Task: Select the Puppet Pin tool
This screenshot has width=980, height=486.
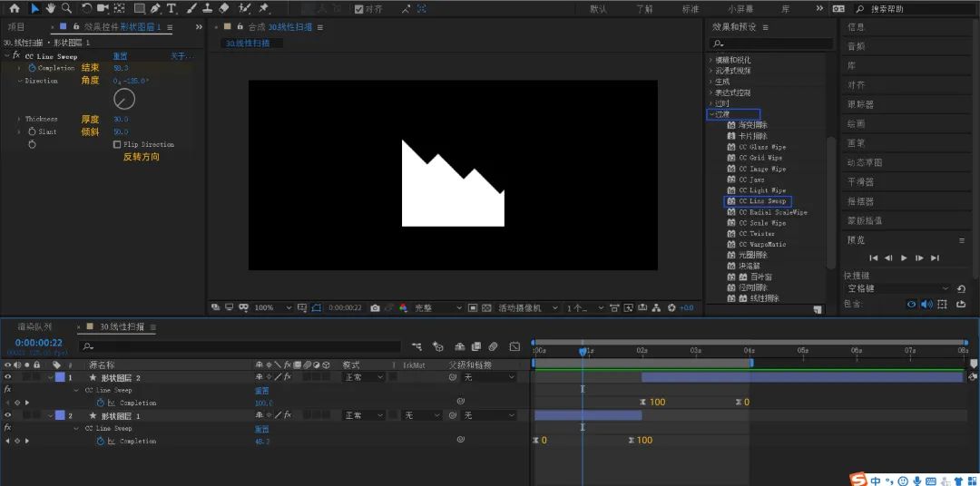Action: (x=264, y=9)
